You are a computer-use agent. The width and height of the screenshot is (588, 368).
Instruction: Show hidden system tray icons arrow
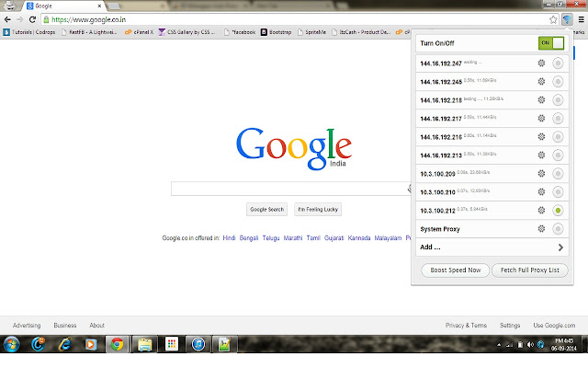click(499, 345)
